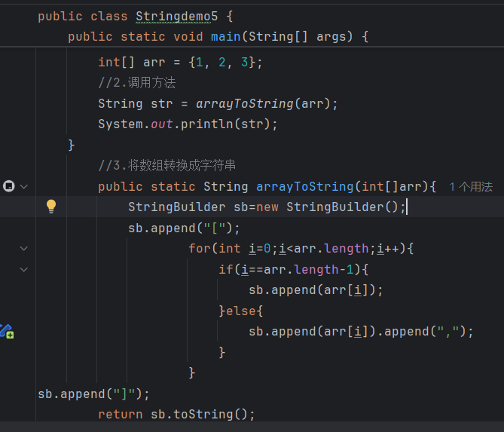This screenshot has width=504, height=432.
Task: Click the '//2.调用方法' comment
Action: 137,83
